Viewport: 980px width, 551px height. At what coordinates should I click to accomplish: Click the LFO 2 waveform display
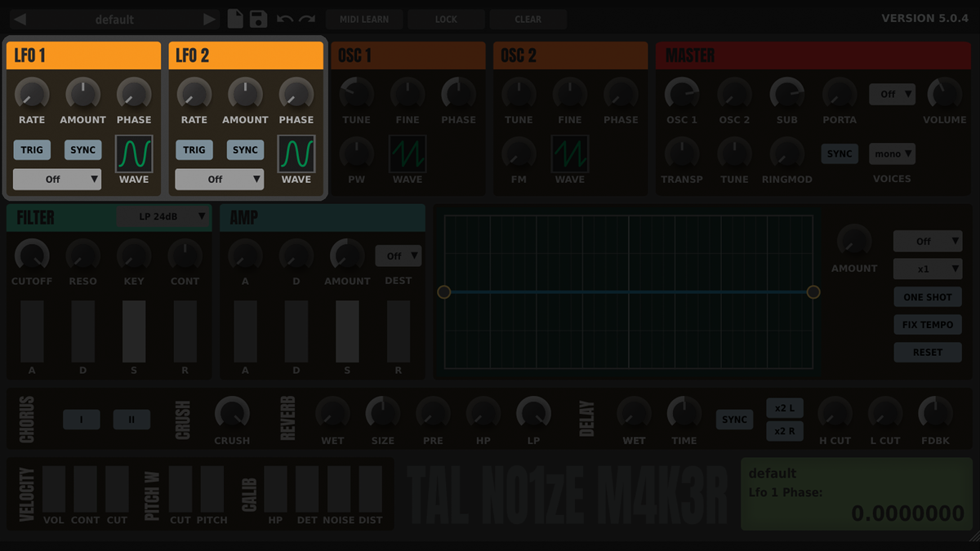[x=296, y=151]
